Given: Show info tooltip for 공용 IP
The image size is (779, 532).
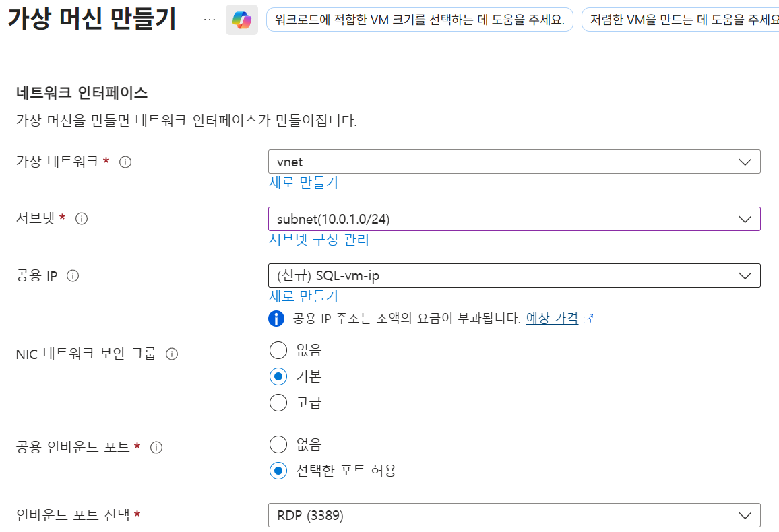Looking at the screenshot, I should point(73,275).
